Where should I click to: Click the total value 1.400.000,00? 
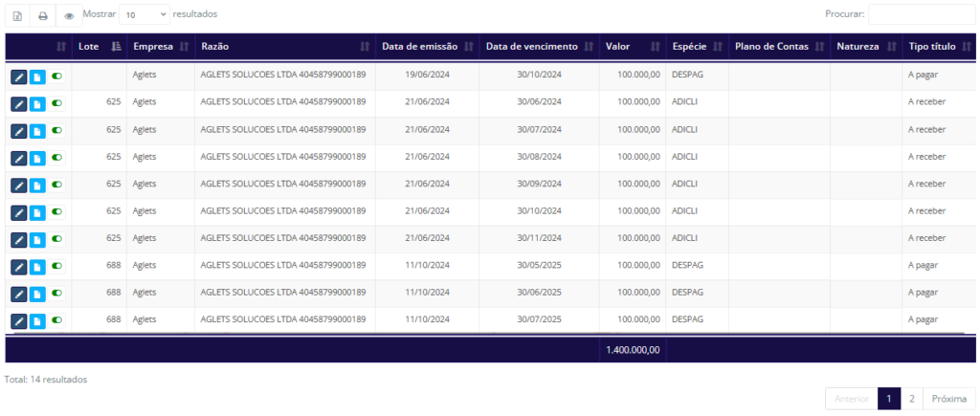[633, 350]
